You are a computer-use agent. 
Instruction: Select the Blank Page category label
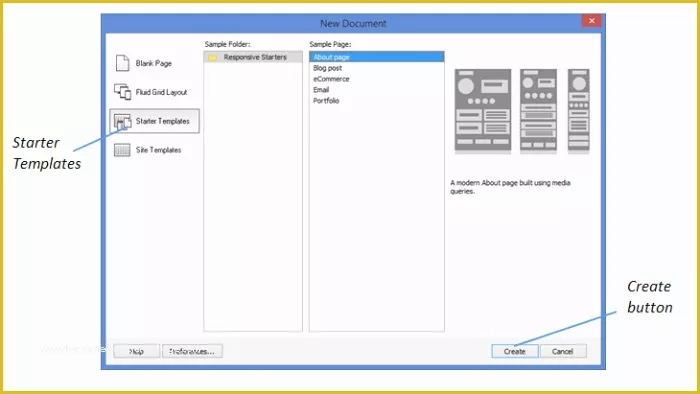(x=154, y=63)
